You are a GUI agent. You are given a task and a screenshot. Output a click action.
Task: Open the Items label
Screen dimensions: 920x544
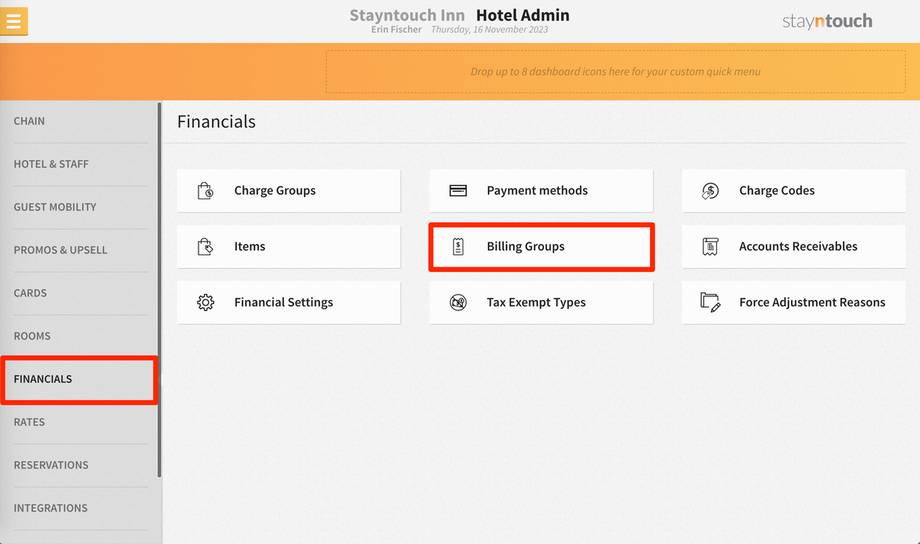249,246
